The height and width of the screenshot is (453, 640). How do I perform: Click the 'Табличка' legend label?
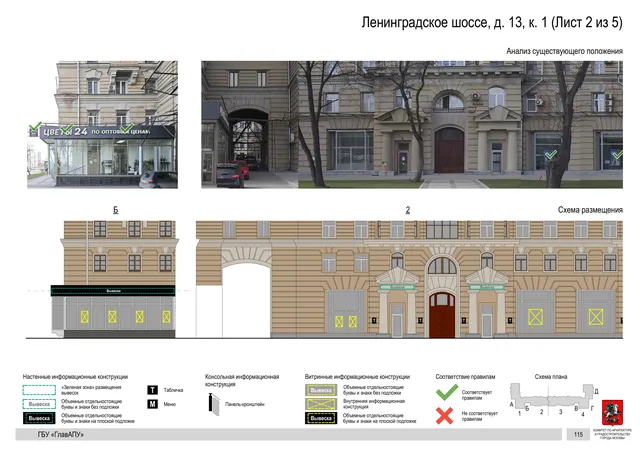click(x=173, y=390)
